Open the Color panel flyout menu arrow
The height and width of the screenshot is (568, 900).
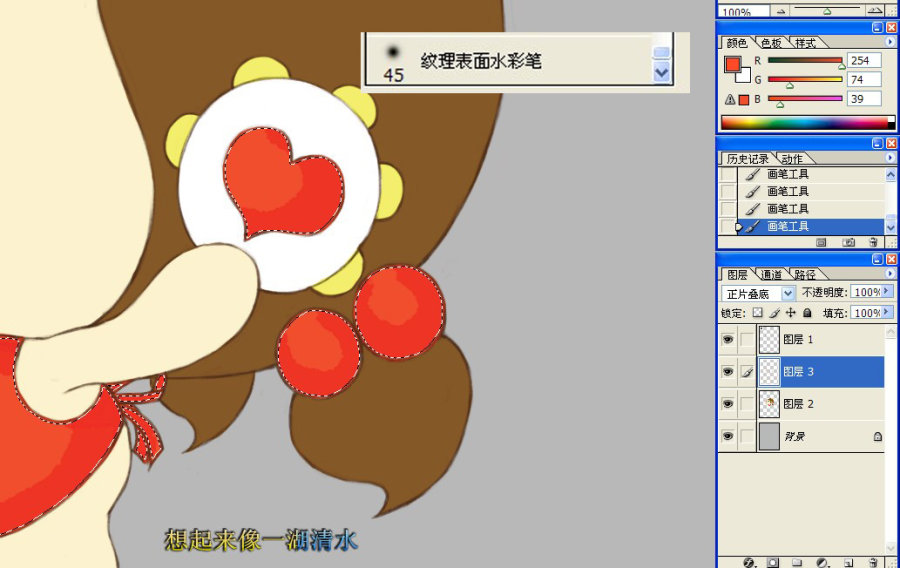click(x=890, y=42)
